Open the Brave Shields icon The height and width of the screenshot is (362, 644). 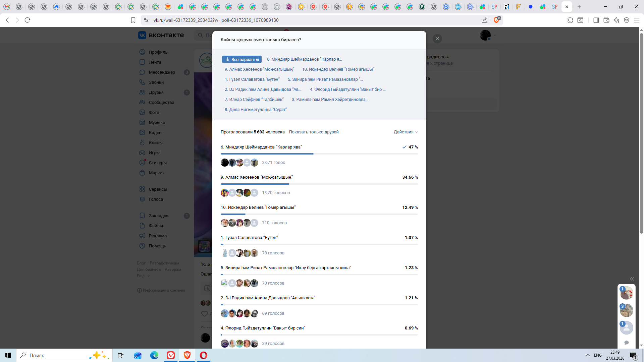pos(496,20)
